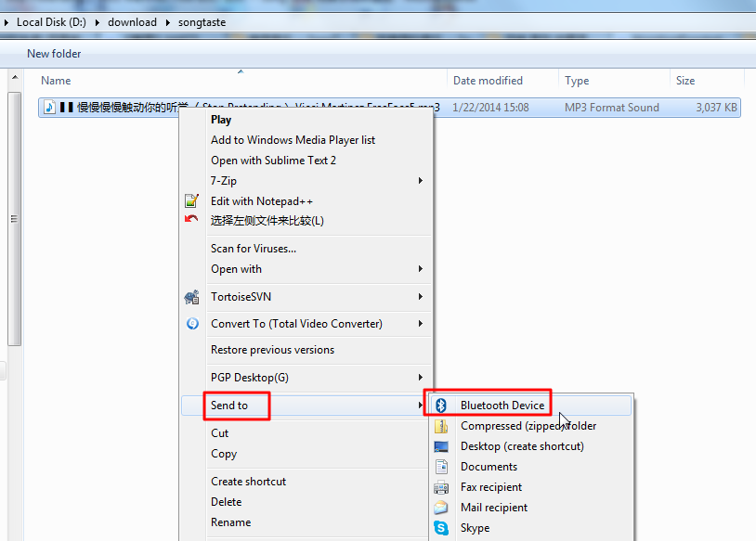Expand the Open with submenu arrow
The width and height of the screenshot is (756, 541).
point(421,269)
